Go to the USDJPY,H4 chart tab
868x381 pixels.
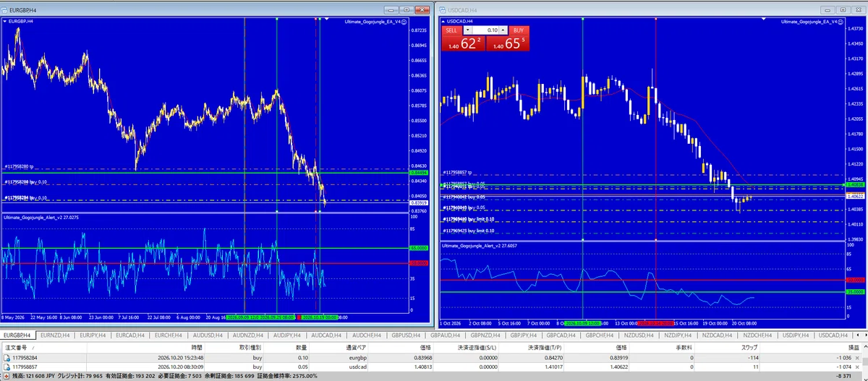point(796,335)
